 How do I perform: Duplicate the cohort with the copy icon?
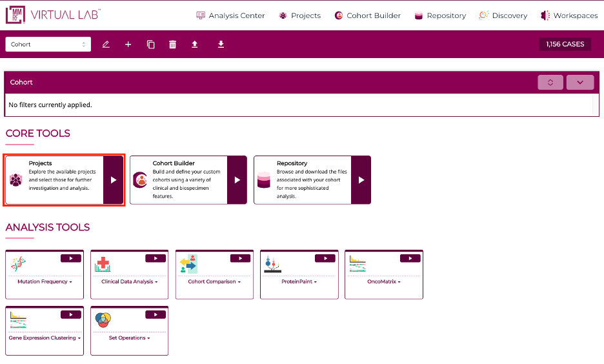coord(150,45)
